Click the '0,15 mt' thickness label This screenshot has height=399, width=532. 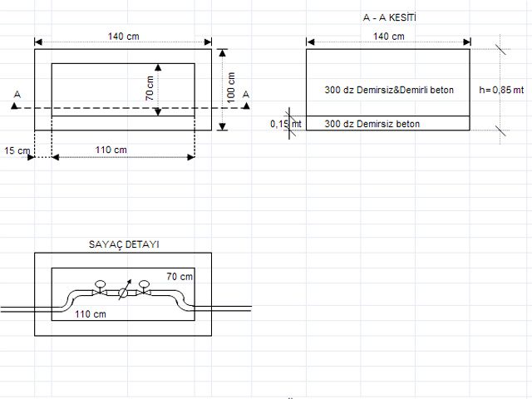(285, 124)
